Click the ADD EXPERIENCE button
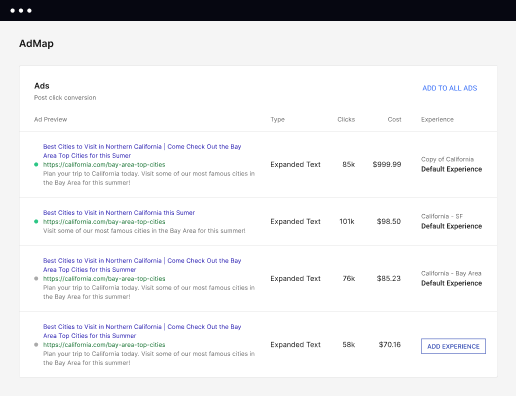 click(x=453, y=346)
